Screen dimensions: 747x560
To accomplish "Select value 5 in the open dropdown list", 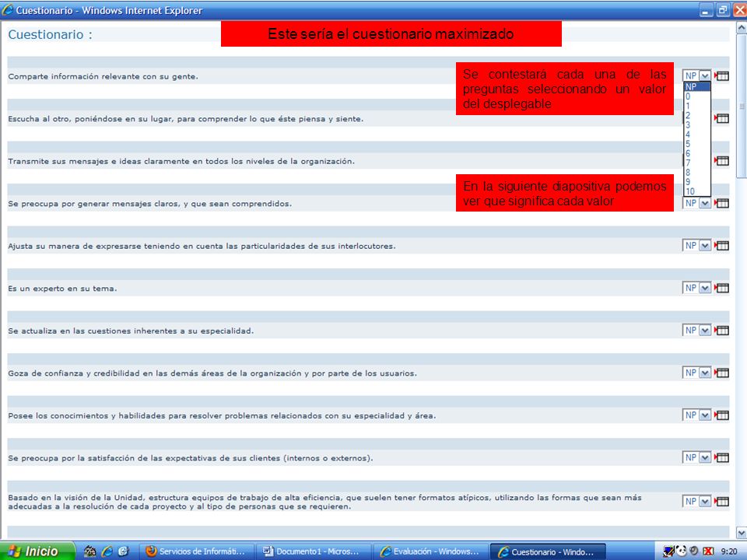I will 697,144.
